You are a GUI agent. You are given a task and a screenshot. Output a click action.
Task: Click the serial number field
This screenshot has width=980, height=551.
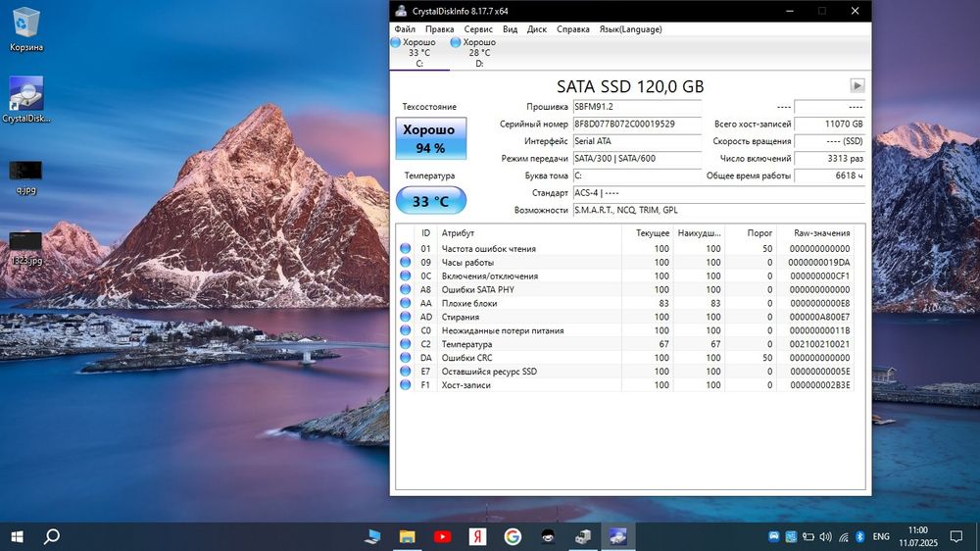(637, 124)
